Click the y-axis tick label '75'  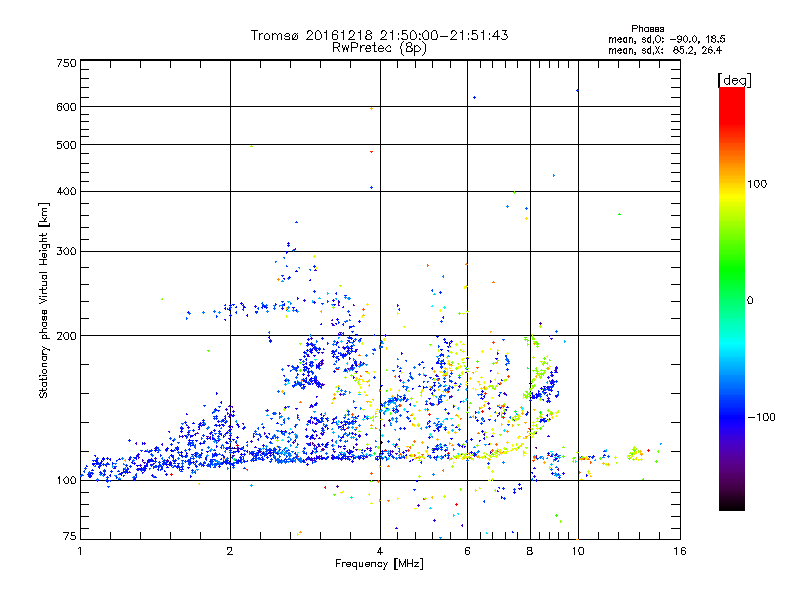(x=70, y=536)
